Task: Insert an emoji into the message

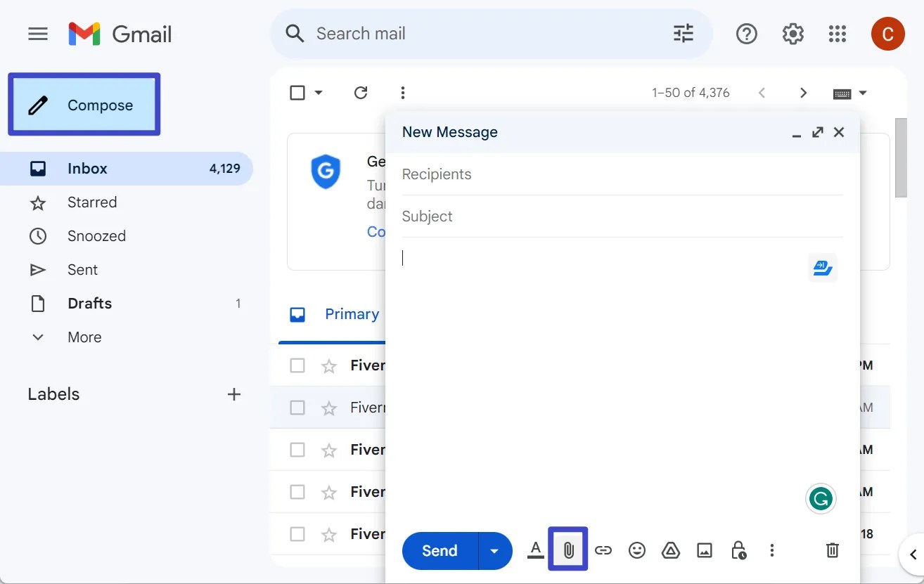Action: click(637, 550)
